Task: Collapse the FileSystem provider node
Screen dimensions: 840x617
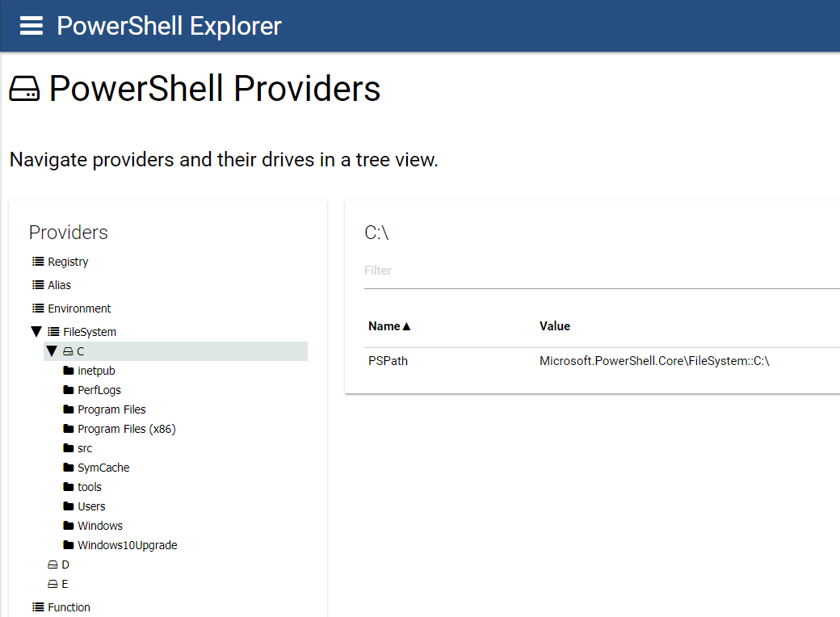Action: pyautogui.click(x=36, y=332)
